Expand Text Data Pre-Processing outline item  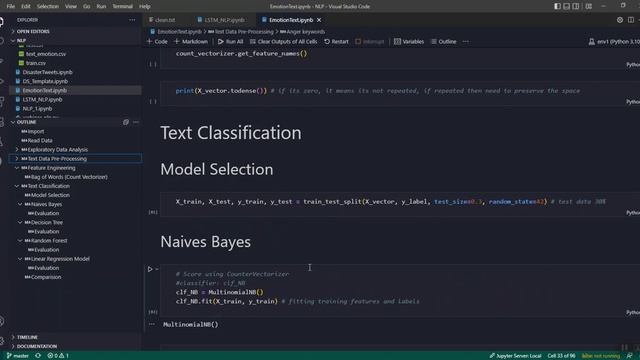click(17, 158)
